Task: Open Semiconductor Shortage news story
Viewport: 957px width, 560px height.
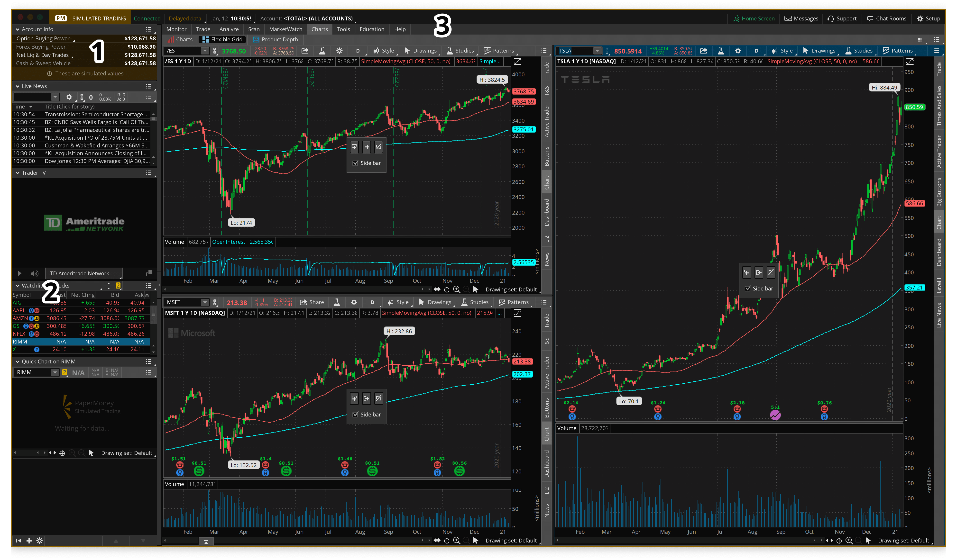Action: tap(96, 114)
